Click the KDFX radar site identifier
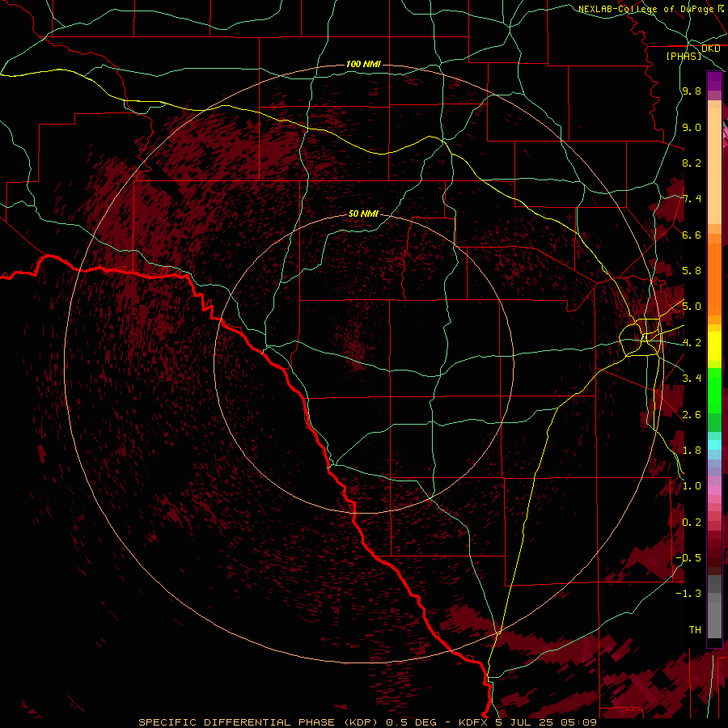The width and height of the screenshot is (728, 728). (x=474, y=722)
